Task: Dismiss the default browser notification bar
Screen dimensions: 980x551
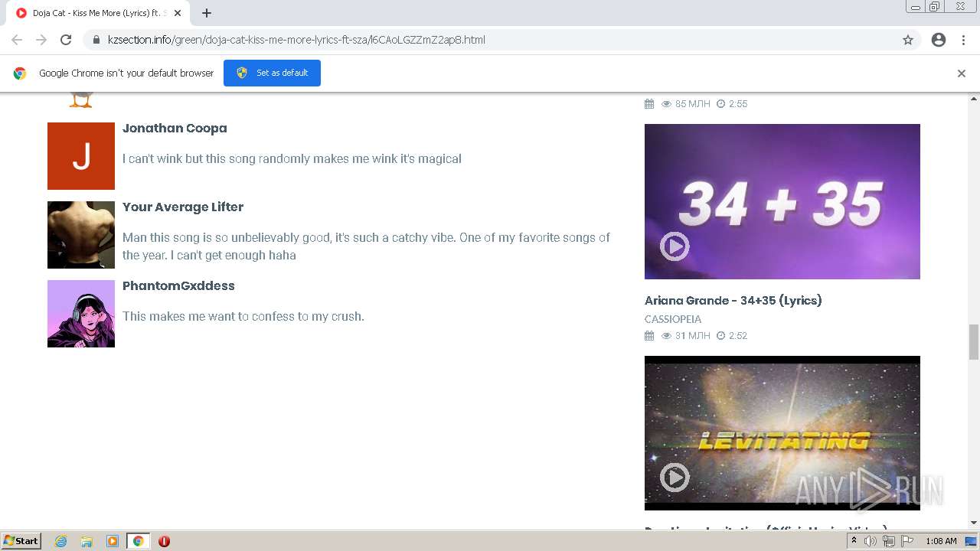Action: coord(962,73)
